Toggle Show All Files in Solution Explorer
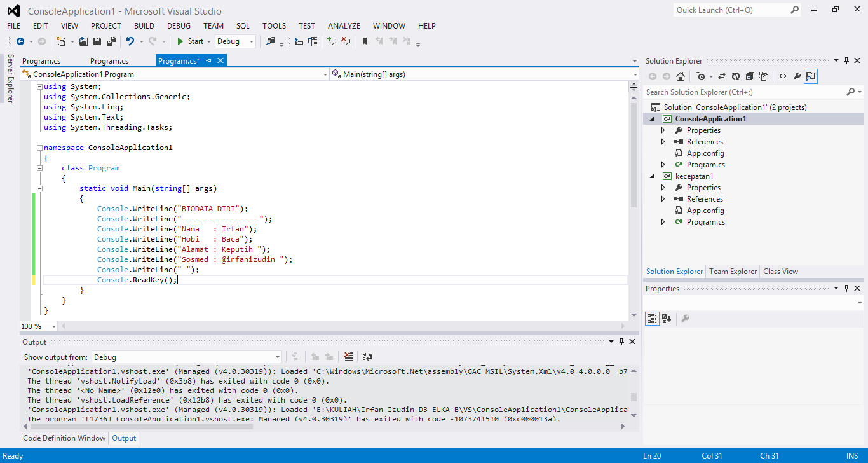The width and height of the screenshot is (868, 463). [x=764, y=76]
